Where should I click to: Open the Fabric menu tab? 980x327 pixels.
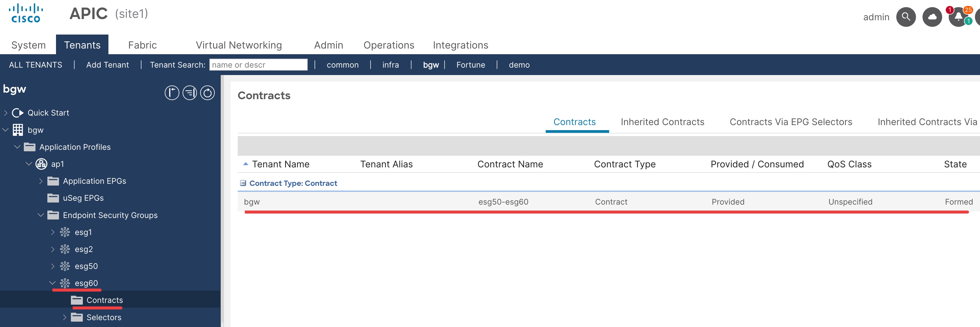click(x=142, y=45)
